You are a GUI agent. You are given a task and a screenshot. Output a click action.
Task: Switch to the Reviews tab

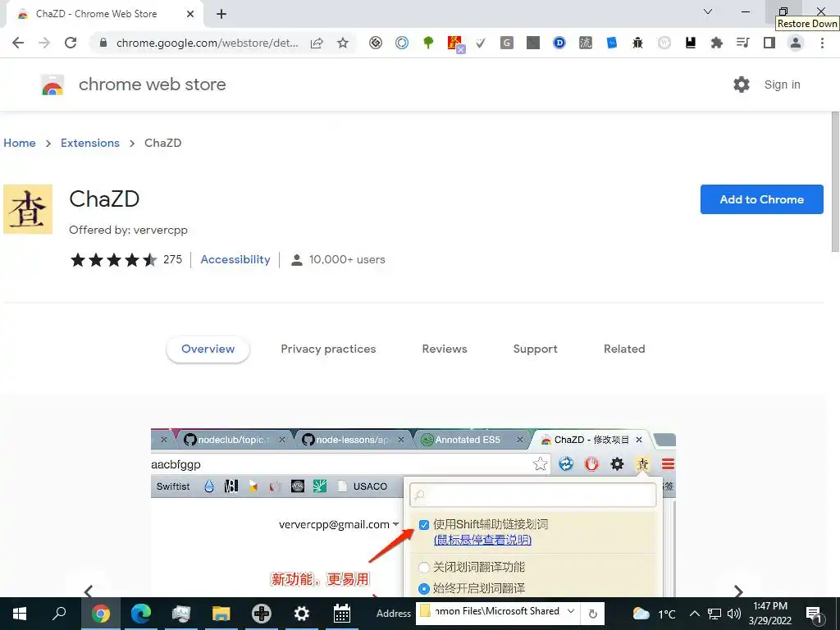[x=445, y=349]
